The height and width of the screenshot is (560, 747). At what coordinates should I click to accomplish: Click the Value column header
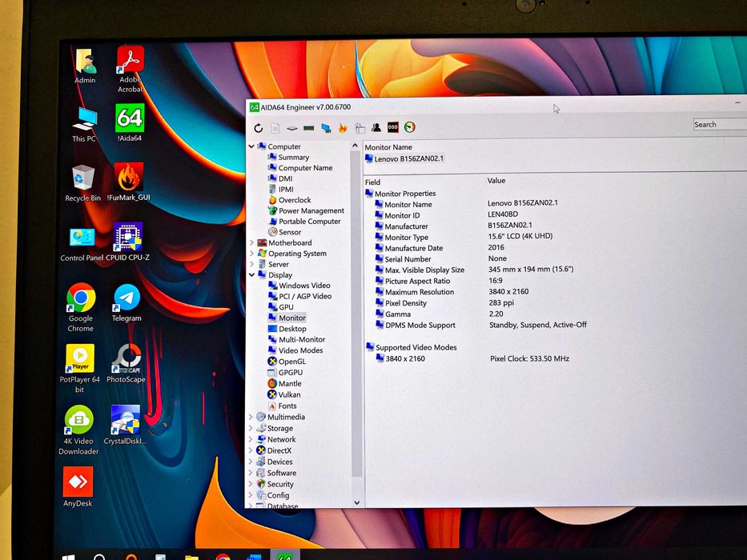click(x=496, y=181)
